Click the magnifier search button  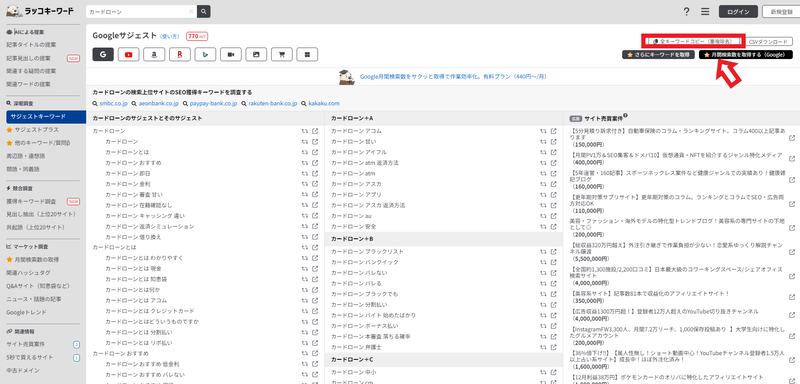(x=204, y=11)
